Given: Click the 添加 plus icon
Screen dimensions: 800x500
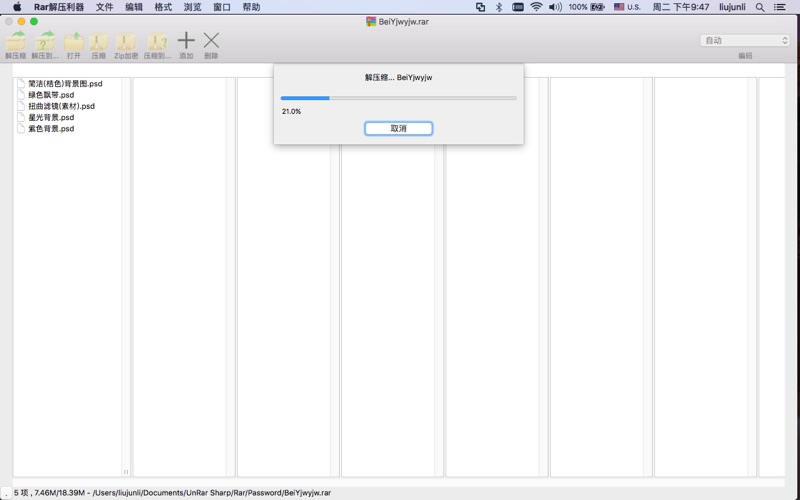Looking at the screenshot, I should pos(186,40).
